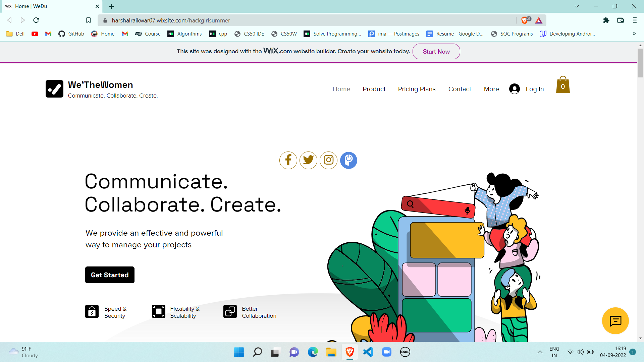This screenshot has height=362, width=644.
Task: Expand hidden bookmarks overflow chevron
Action: [634, 34]
